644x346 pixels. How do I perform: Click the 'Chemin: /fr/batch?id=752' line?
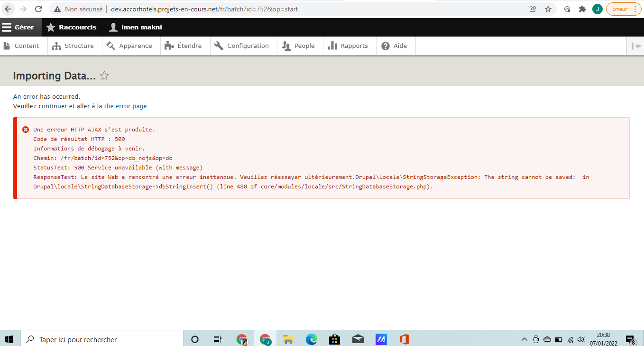(103, 158)
